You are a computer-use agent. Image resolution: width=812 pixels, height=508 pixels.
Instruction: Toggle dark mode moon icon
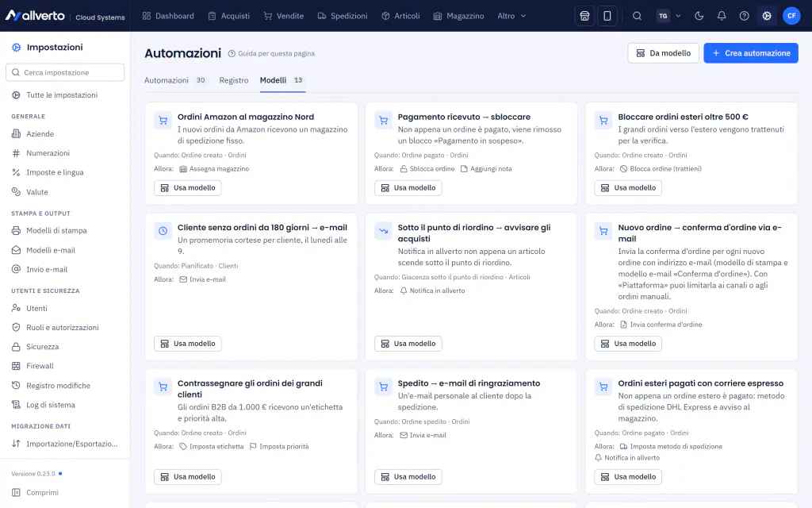click(699, 16)
